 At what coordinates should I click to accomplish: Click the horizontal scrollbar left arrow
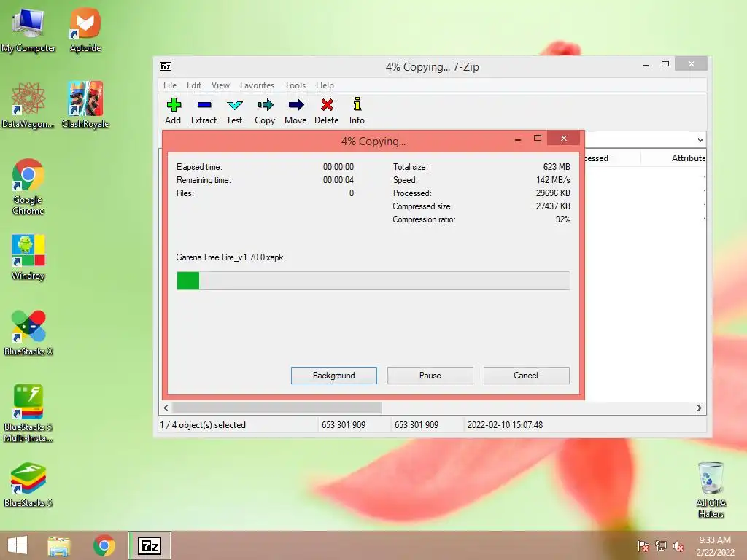[x=166, y=408]
